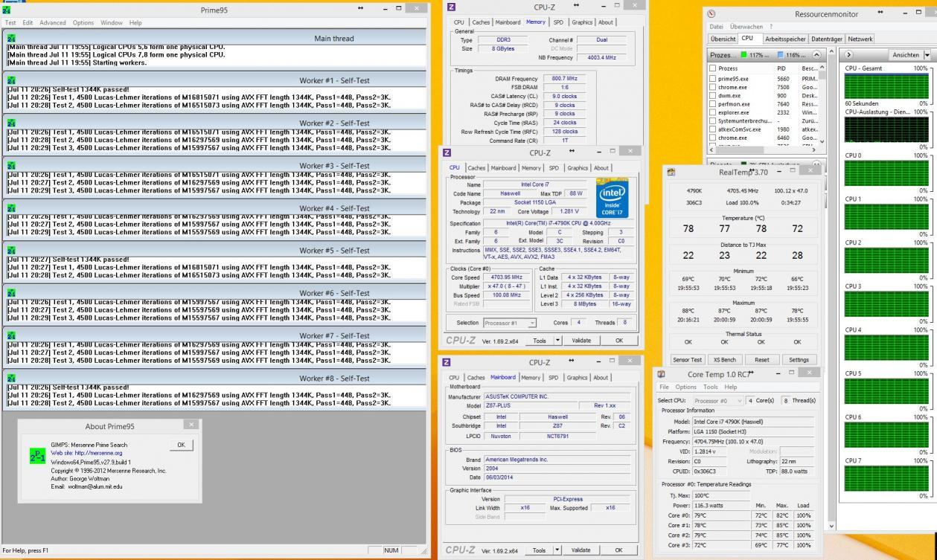This screenshot has height=560, width=937.
Task: Open Tools dropdown arrow in CPU-Z Mainboard window
Action: pos(557,550)
